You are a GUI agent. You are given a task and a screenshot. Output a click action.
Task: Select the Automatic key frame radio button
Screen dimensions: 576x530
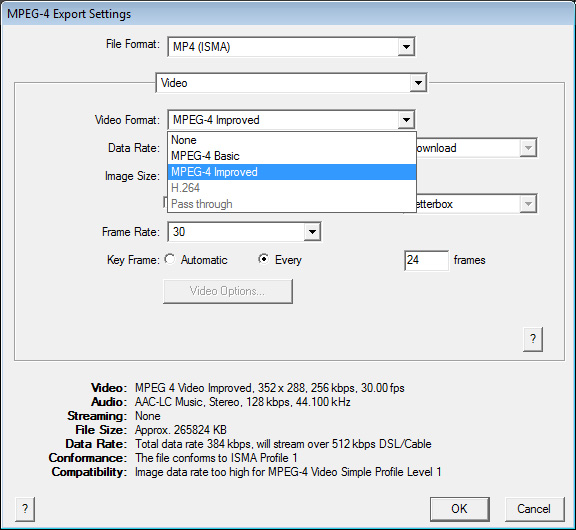[170, 259]
